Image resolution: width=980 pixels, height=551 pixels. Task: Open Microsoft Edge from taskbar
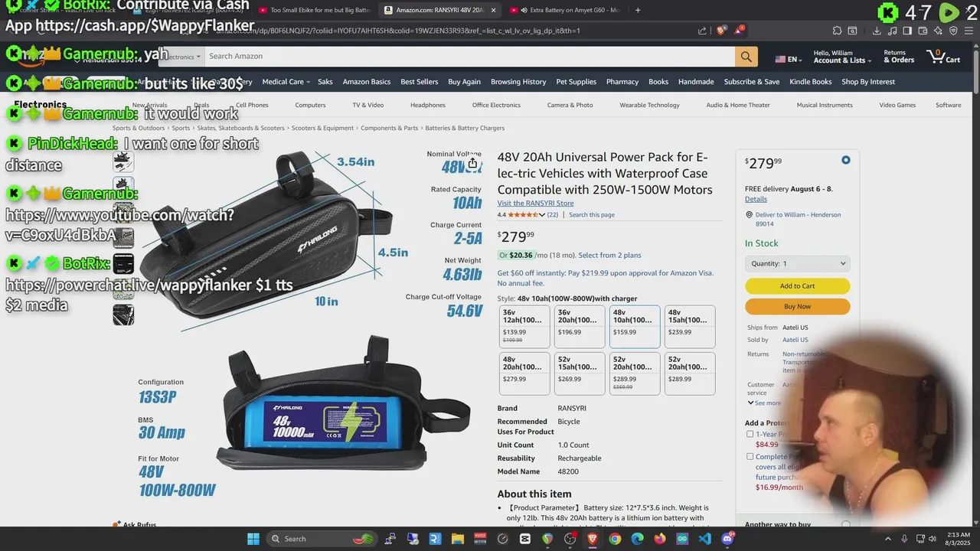(637, 539)
